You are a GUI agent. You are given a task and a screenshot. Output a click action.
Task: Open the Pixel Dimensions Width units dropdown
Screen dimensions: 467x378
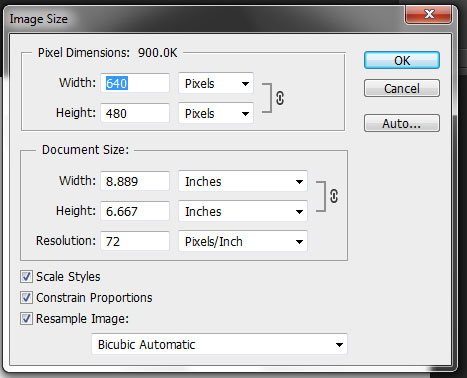tap(216, 83)
